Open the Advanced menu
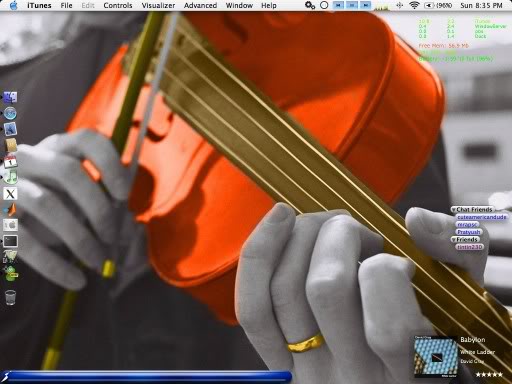Image resolution: width=512 pixels, height=384 pixels. point(200,5)
